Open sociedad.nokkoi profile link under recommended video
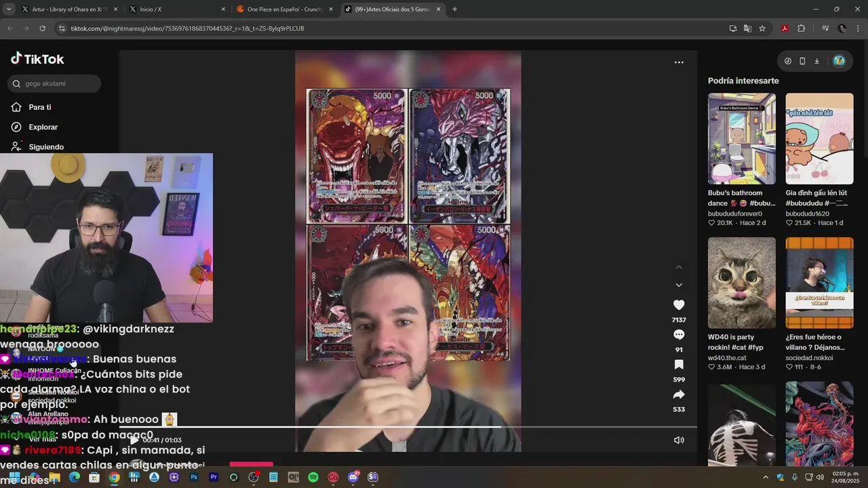Viewport: 868px width, 488px height. (x=809, y=358)
